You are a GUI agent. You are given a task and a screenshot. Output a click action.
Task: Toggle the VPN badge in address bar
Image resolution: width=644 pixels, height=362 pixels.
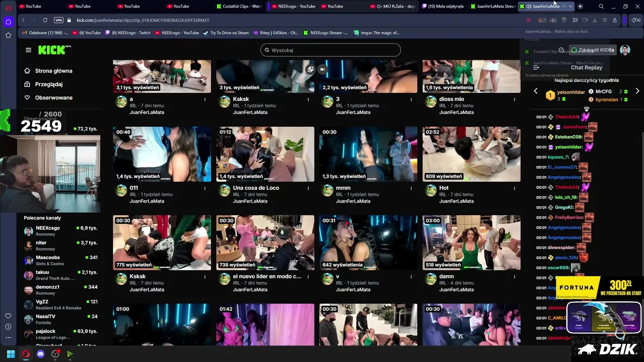pos(58,20)
